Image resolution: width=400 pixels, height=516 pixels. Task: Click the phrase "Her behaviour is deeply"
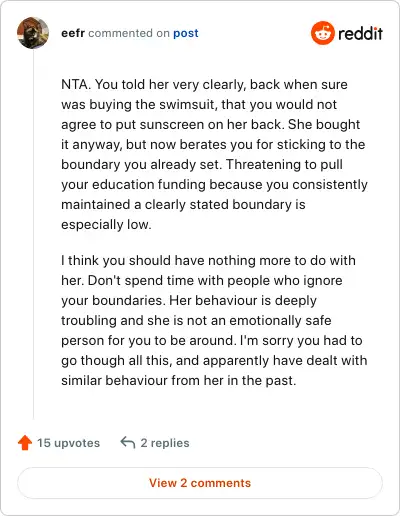[243, 300]
